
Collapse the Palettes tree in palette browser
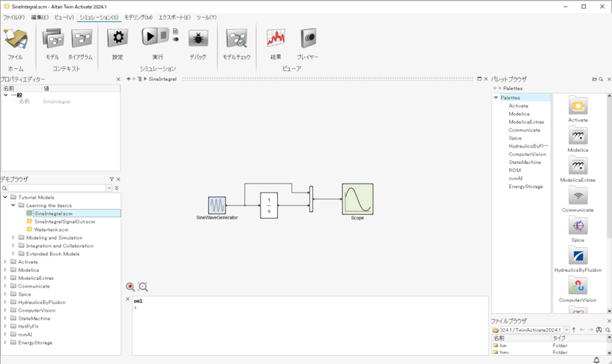click(496, 97)
